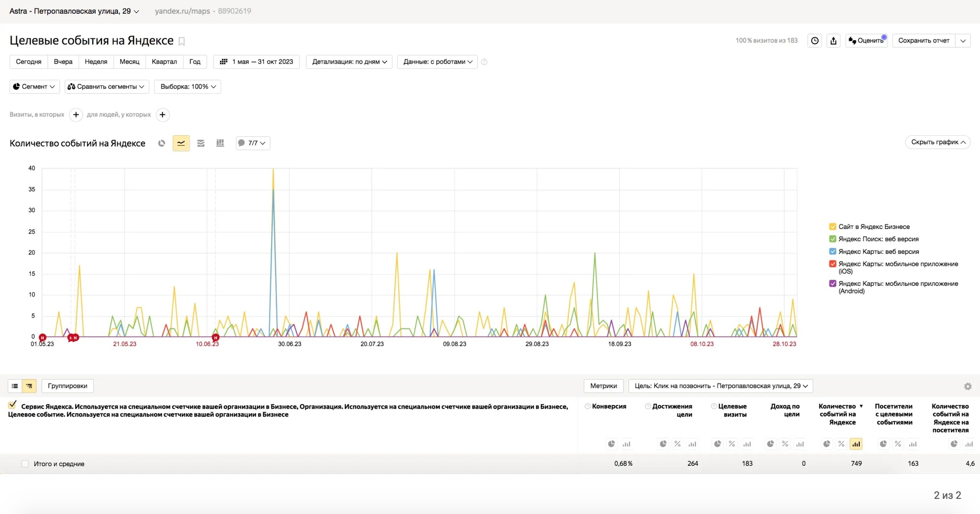The height and width of the screenshot is (514, 980).
Task: Click red annotation marker at 01.05.23
Action: (x=42, y=338)
